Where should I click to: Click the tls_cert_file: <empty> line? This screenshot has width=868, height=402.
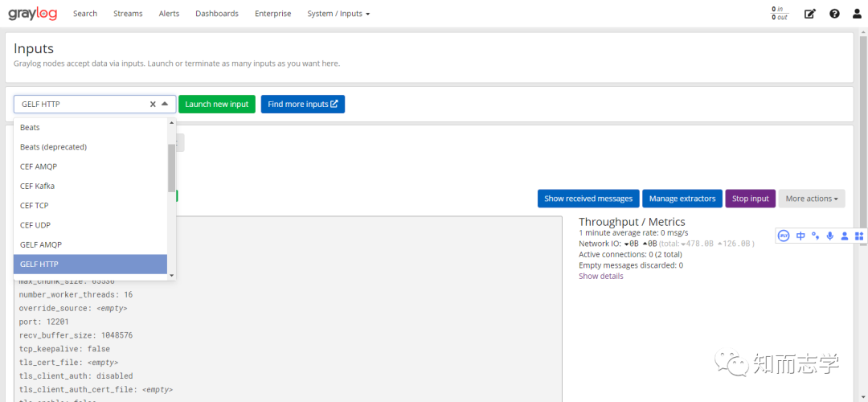[68, 363]
